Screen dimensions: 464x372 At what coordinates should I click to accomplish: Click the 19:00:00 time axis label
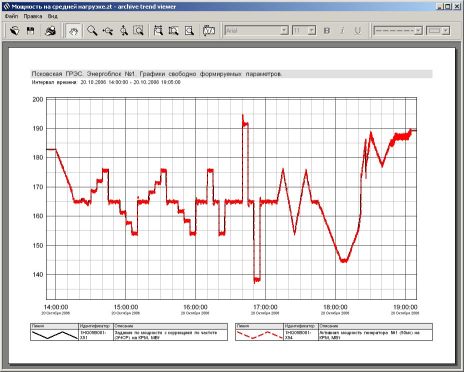(x=405, y=307)
